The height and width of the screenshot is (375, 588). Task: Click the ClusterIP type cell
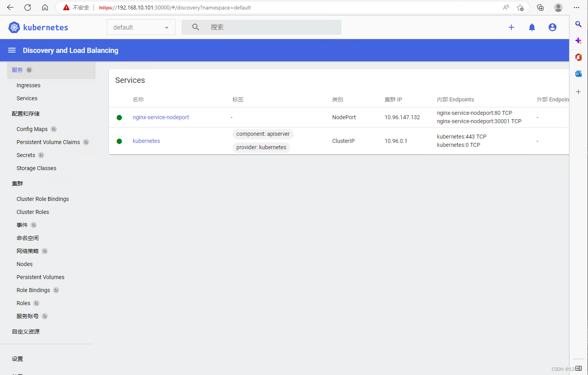pyautogui.click(x=344, y=141)
